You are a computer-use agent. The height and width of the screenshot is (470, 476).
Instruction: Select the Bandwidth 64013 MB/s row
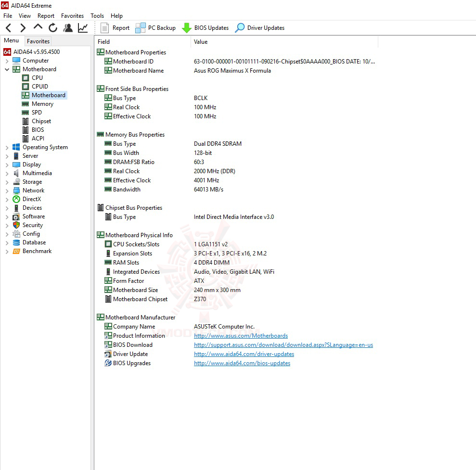[236, 190]
